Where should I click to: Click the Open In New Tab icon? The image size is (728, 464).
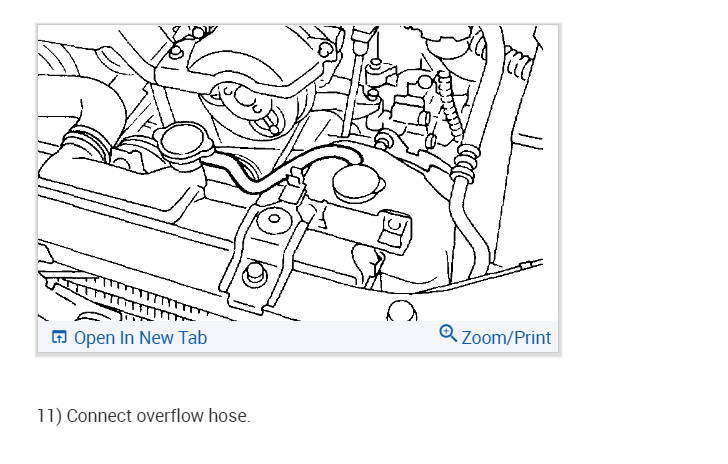click(x=59, y=337)
